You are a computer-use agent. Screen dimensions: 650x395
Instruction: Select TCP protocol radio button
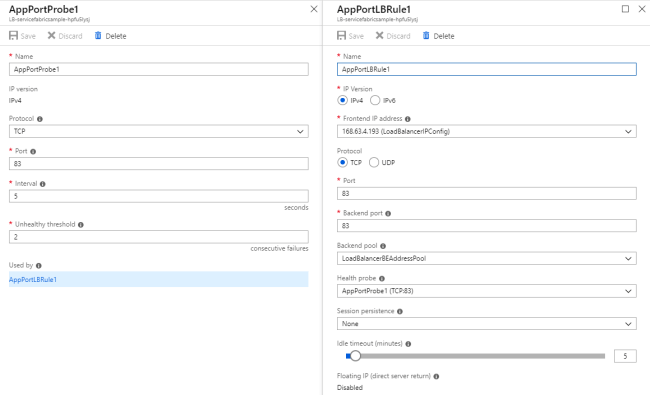(x=342, y=162)
